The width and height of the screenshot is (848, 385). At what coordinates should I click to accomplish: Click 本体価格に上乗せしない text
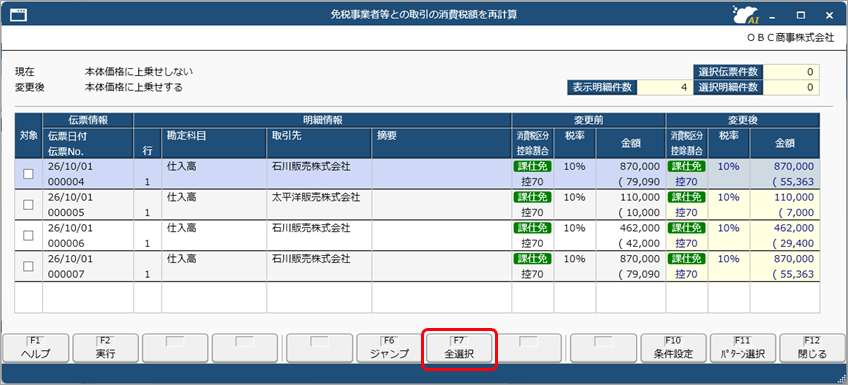coord(138,71)
